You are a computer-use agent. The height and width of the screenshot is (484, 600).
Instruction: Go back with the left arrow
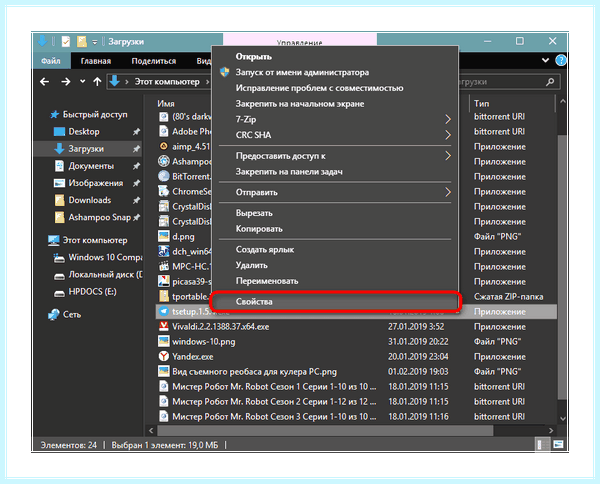point(44,81)
